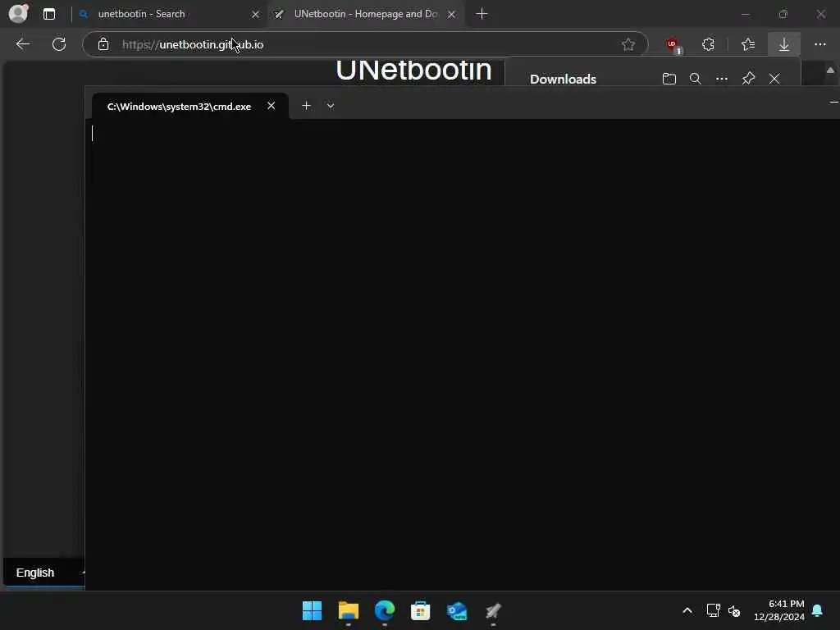Show hidden system tray icons
The width and height of the screenshot is (840, 630).
687,610
